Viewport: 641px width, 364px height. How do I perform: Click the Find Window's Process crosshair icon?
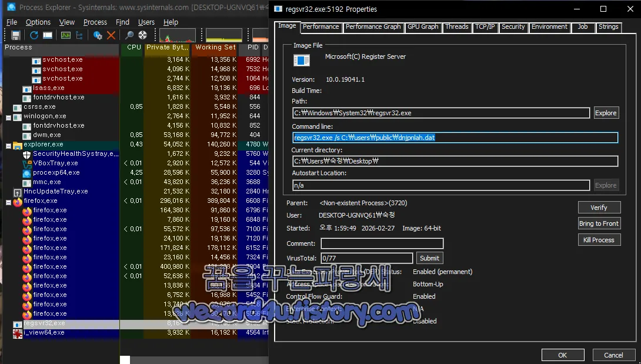tap(143, 35)
